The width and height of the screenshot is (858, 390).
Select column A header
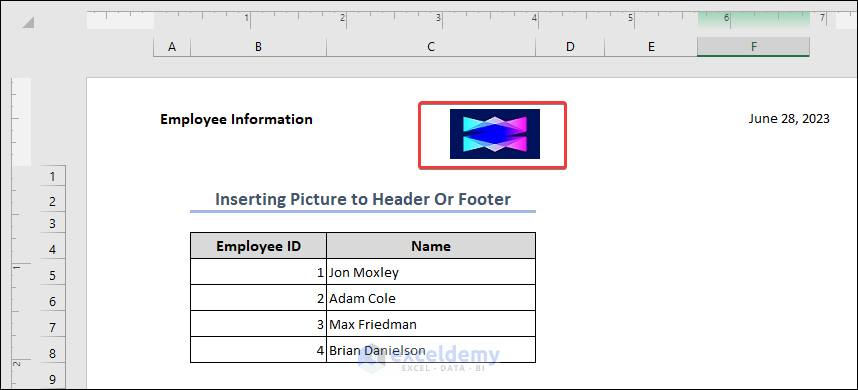(172, 47)
